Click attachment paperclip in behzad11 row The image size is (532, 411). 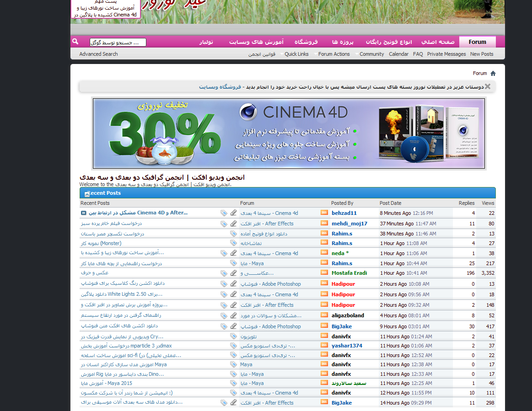click(233, 213)
